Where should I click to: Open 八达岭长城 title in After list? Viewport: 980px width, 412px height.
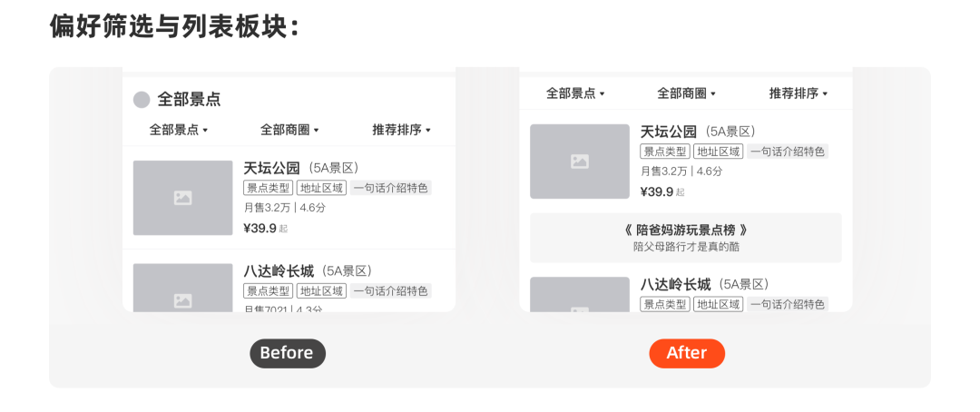[676, 285]
